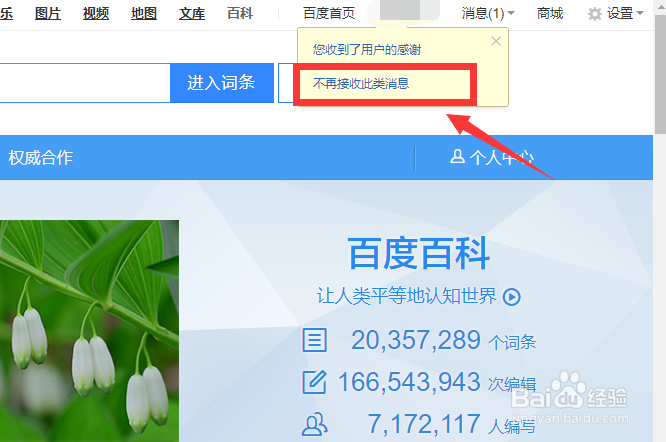Open the 文库 tab
This screenshot has height=442, width=666.
192,14
